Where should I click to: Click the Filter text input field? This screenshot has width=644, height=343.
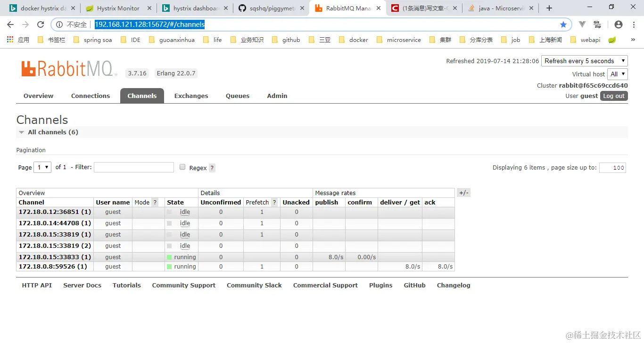(x=134, y=167)
